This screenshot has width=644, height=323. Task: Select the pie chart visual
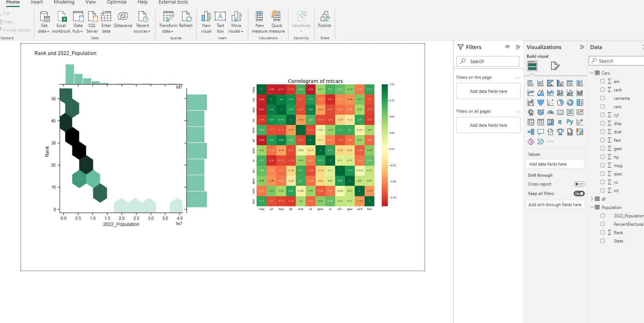tap(560, 103)
